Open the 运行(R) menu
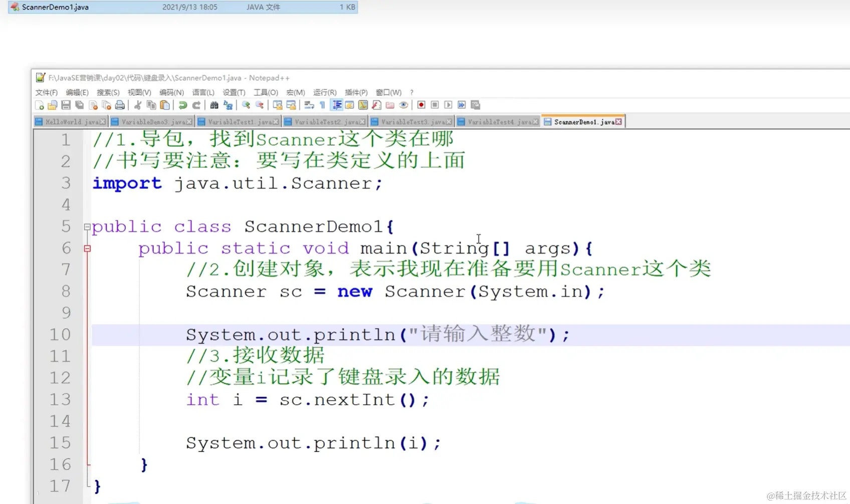Image resolution: width=850 pixels, height=504 pixels. pyautogui.click(x=324, y=92)
